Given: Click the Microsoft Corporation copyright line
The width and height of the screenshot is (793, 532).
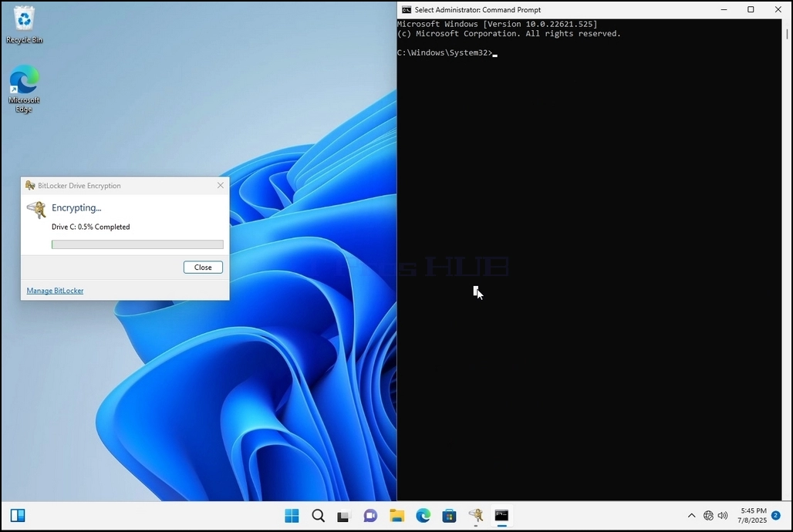Looking at the screenshot, I should pos(509,33).
